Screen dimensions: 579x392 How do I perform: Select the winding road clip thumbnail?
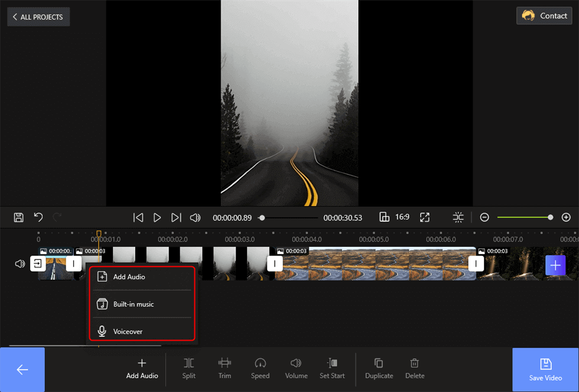(376, 263)
